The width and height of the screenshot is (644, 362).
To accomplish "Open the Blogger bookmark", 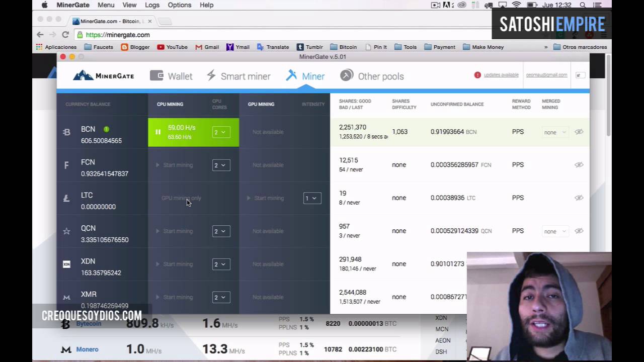I will (135, 47).
